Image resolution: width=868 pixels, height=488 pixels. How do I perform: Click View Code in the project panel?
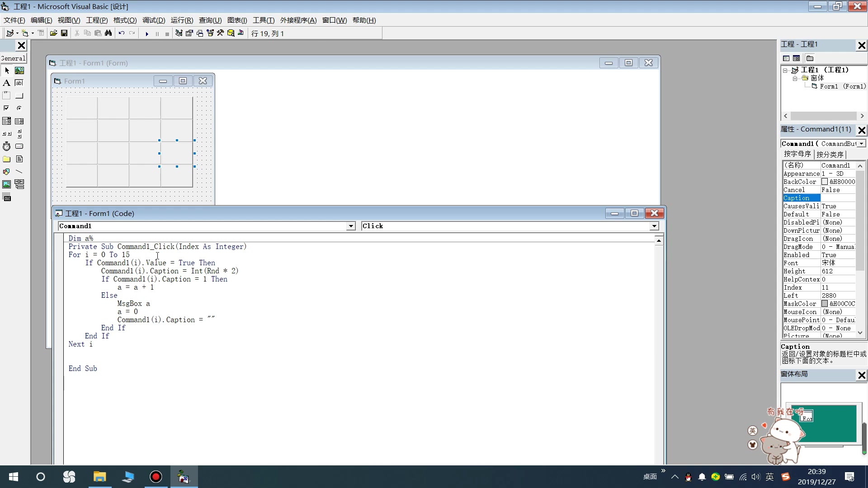pos(786,58)
